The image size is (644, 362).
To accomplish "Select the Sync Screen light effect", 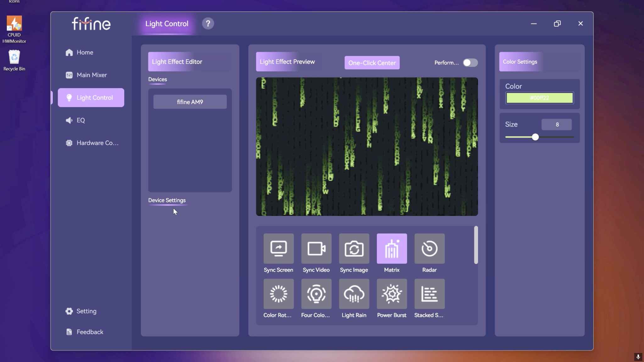I will [x=279, y=249].
